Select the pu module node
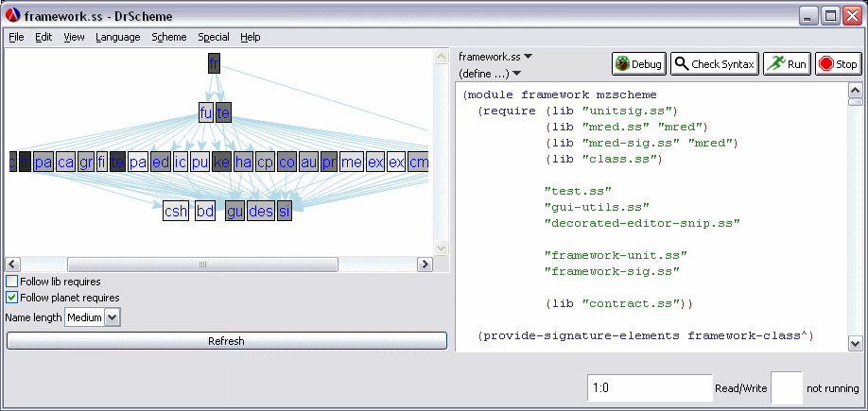 200,163
